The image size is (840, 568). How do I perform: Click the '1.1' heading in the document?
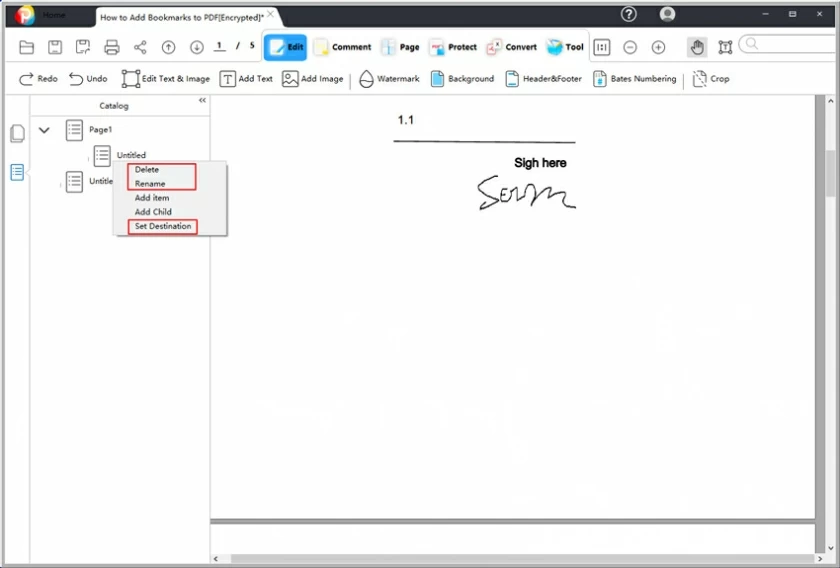point(406,120)
